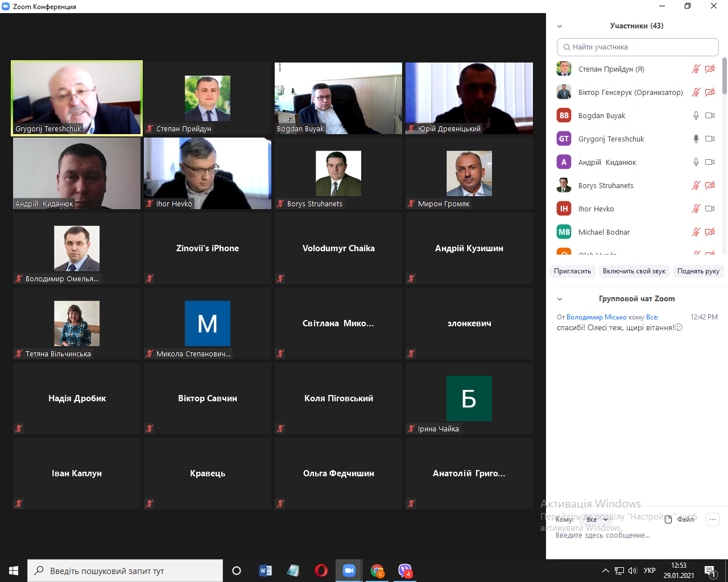Click Bogdan Buyak's microphone icon in participants list
Viewport: 728px width, 582px height.
(x=696, y=115)
